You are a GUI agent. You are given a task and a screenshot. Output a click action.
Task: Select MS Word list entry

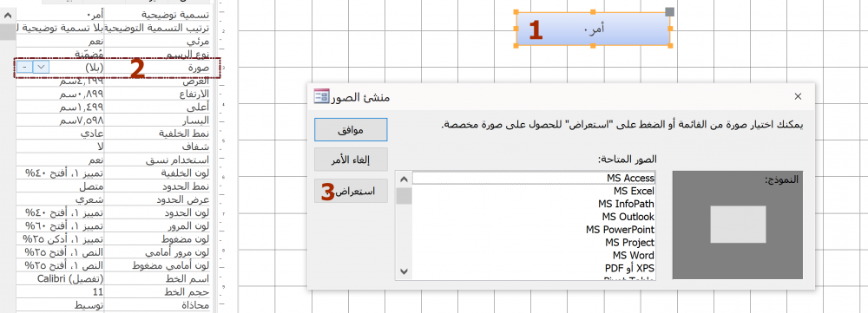click(x=634, y=256)
